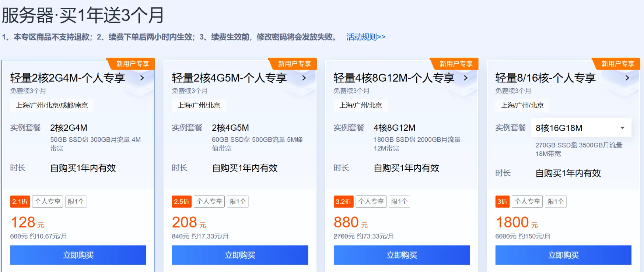Click 立即购买 on the 880元 plan
644x272 pixels.
(401, 255)
